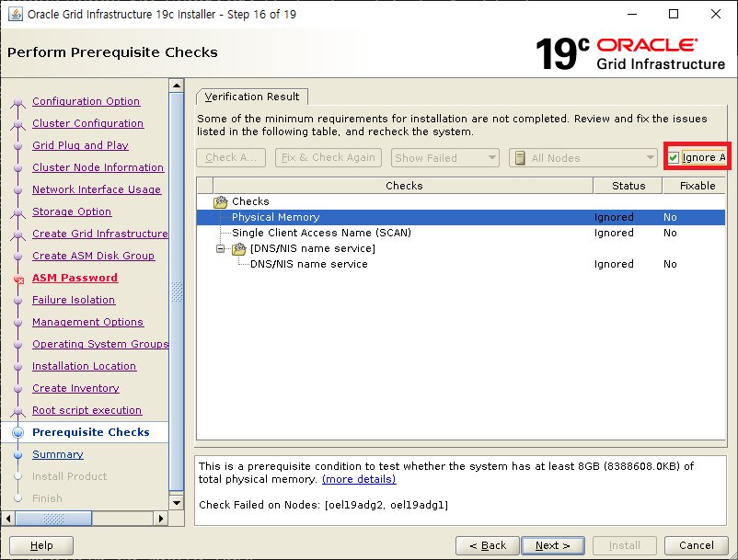Viewport: 738px width, 560px height.
Task: Go to Installation Location step
Action: (85, 367)
